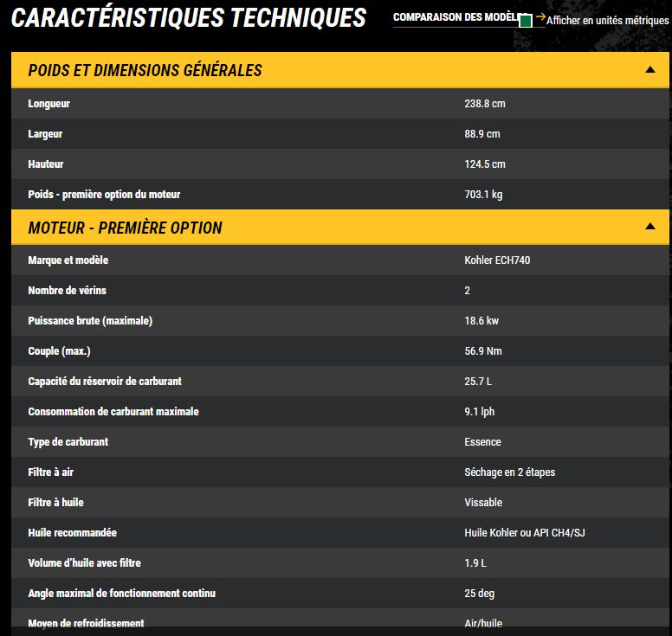Collapse Moteur - Première option with its triangle
Screen dimensions: 672x636
[650, 227]
